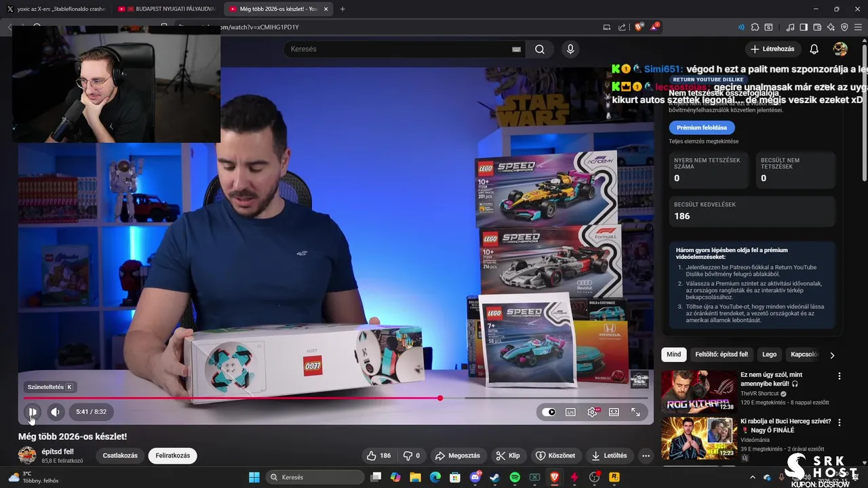The width and height of the screenshot is (868, 488).
Task: Open on-screen keyboard icon in search box
Action: coord(516,49)
